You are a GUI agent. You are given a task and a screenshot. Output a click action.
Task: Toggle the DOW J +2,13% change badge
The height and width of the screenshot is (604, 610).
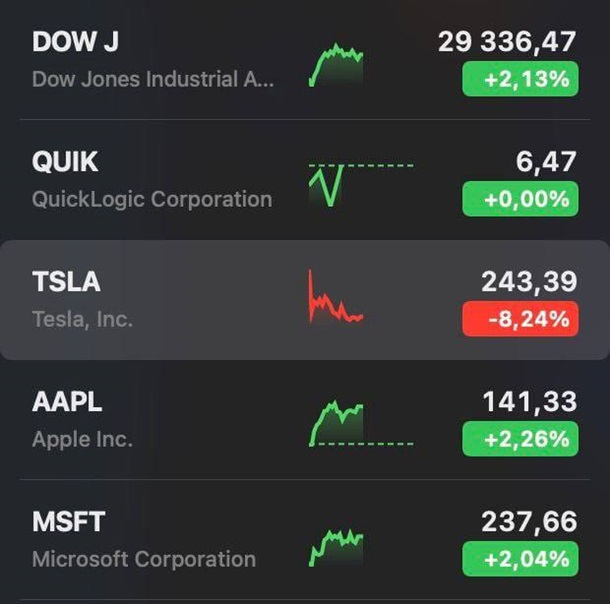(520, 80)
